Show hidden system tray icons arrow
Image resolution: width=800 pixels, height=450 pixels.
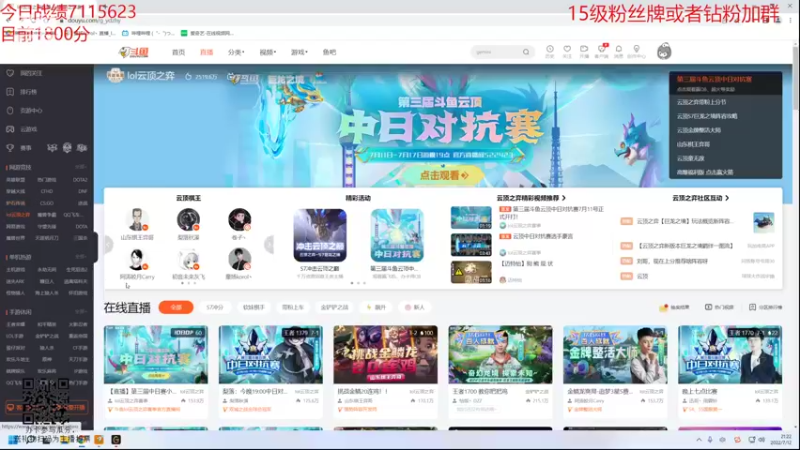pyautogui.click(x=698, y=440)
